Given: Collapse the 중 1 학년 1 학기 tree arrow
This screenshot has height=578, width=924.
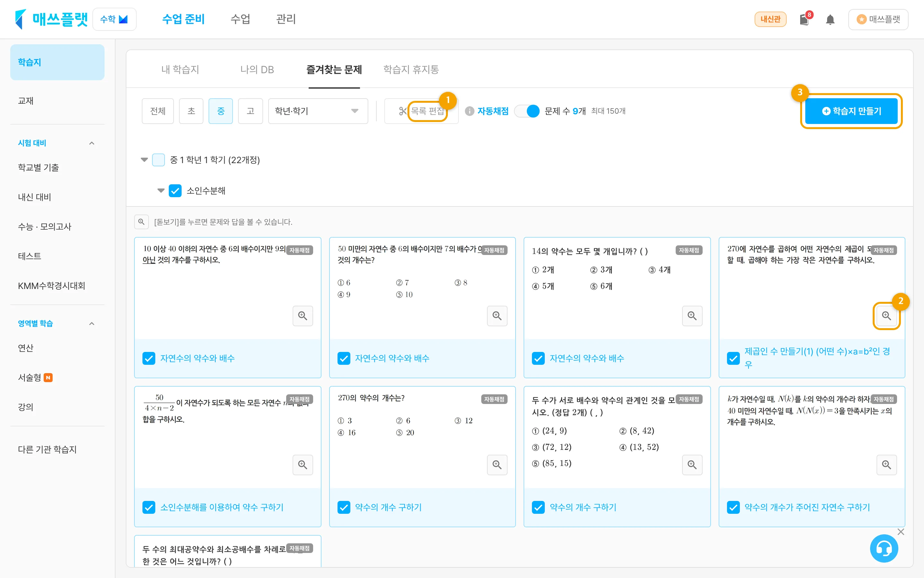Looking at the screenshot, I should click(144, 160).
